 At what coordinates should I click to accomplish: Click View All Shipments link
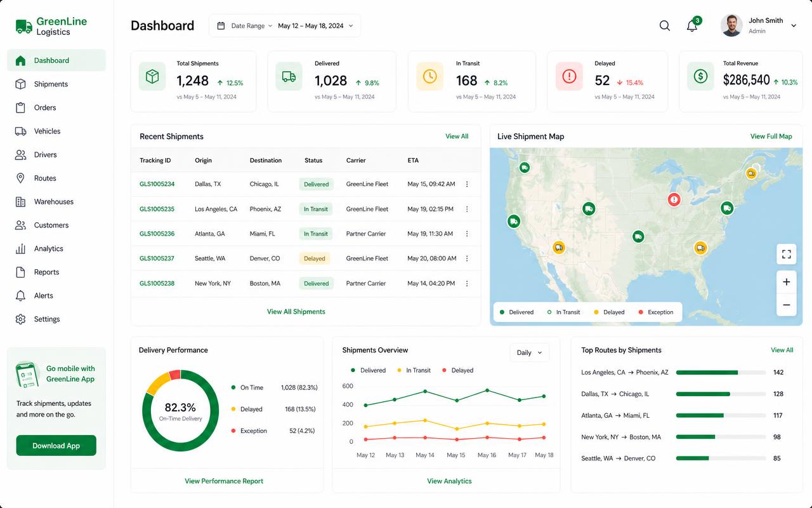[x=296, y=311]
